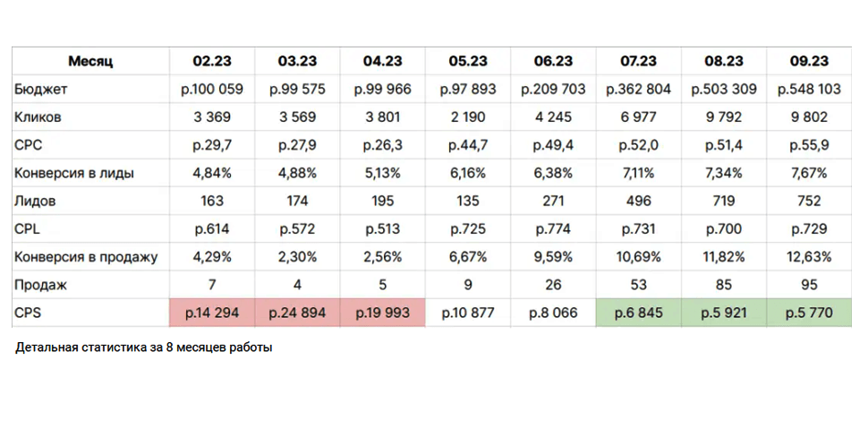The height and width of the screenshot is (429, 868).
Task: Click green CPS cell р.5 770
Action: click(x=809, y=313)
